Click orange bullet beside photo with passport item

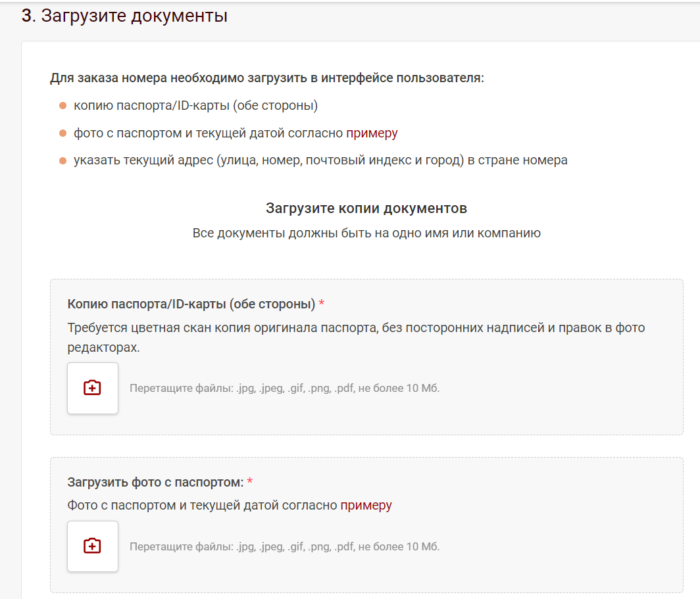63,133
